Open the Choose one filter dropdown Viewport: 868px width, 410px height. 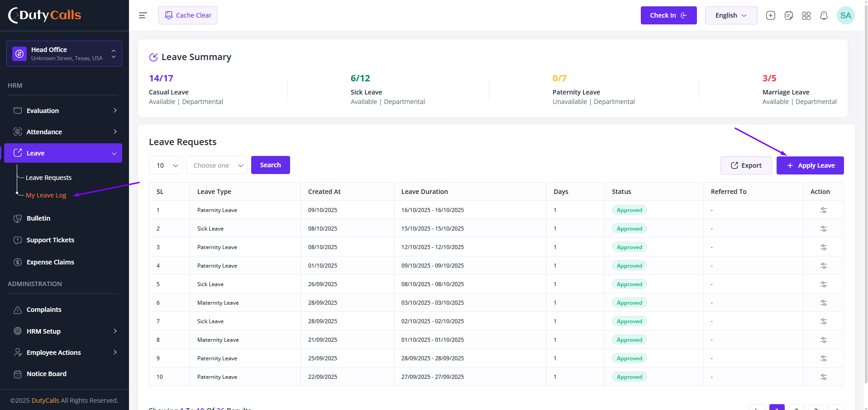[x=217, y=165]
